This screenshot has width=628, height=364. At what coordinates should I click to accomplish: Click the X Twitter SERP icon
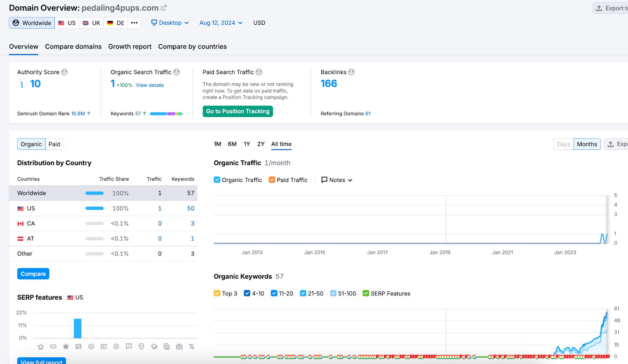coord(192,346)
